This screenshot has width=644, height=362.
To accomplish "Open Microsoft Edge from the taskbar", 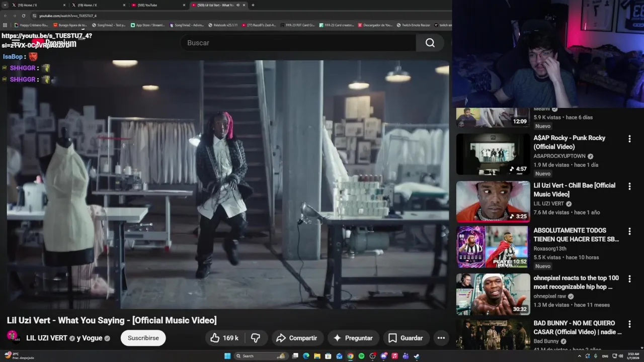I will pyautogui.click(x=305, y=356).
